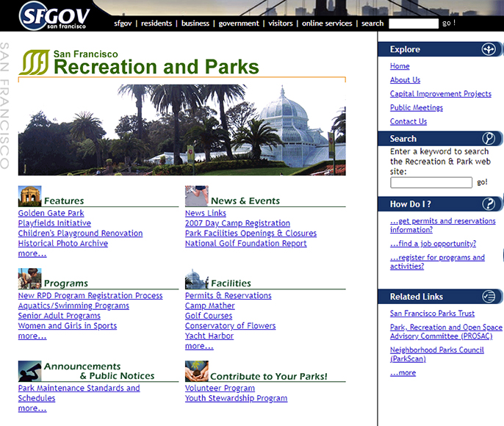Click the News & Events runner thumbnail
504x426 pixels.
pyautogui.click(x=196, y=196)
